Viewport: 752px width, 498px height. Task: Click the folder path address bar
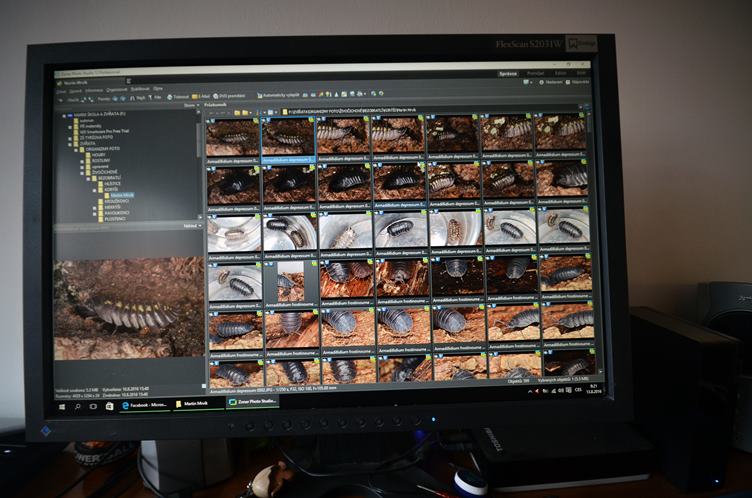tap(429, 111)
